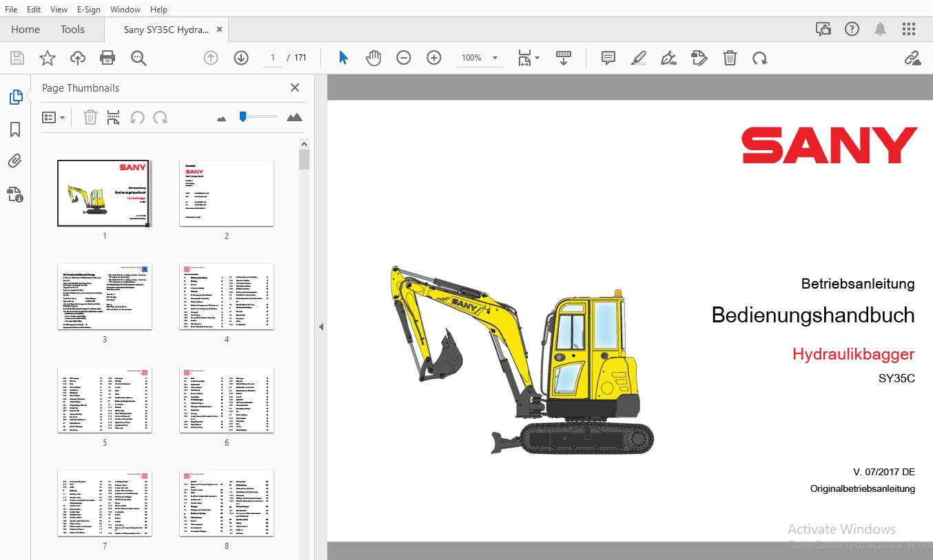Open the Bookmarks panel
This screenshot has height=560, width=933.
click(x=15, y=129)
